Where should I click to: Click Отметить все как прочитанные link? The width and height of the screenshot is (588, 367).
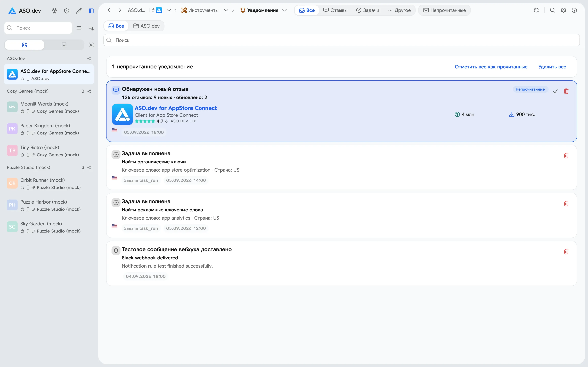coord(491,67)
